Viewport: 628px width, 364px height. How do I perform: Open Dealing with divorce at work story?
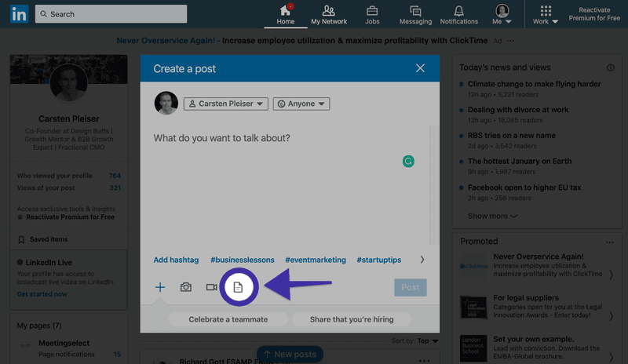click(518, 110)
